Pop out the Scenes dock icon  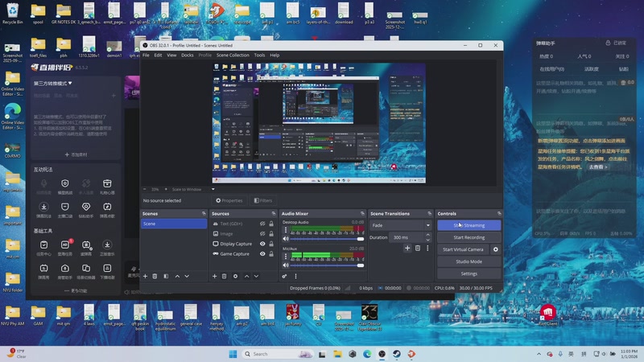[x=204, y=214]
